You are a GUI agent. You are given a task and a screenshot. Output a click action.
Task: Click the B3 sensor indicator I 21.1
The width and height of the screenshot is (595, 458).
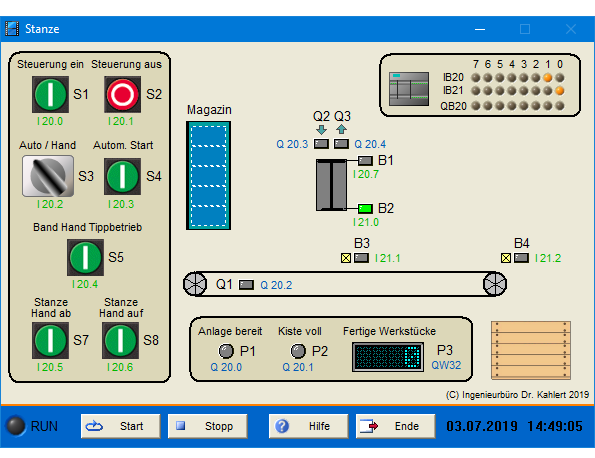(x=361, y=258)
